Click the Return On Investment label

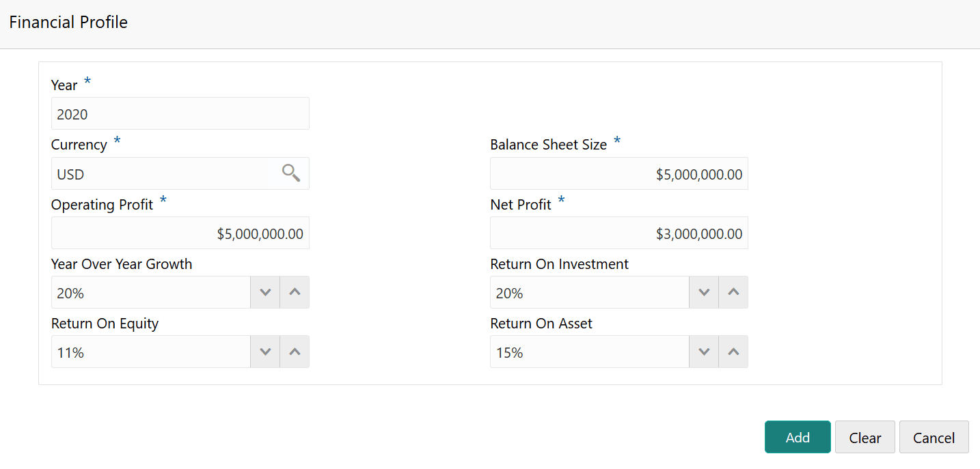coord(560,264)
